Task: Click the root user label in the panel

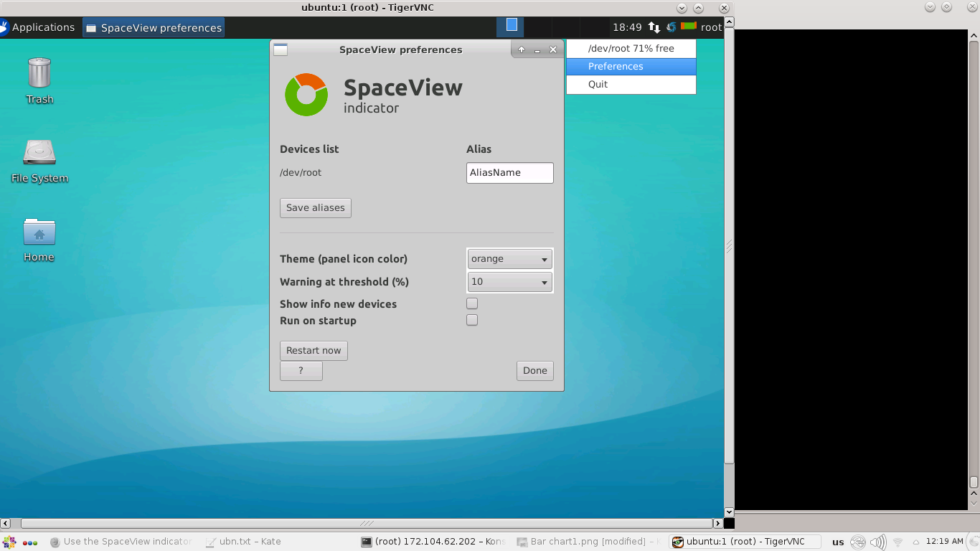Action: coord(711,27)
